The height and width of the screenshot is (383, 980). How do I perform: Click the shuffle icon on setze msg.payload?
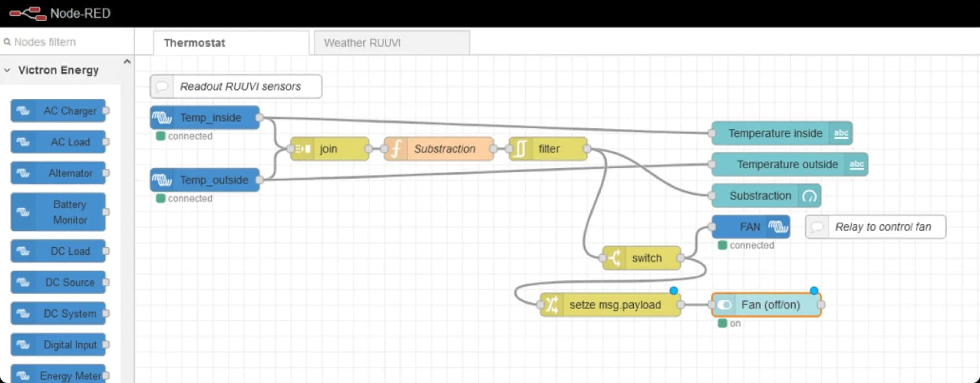coord(551,305)
